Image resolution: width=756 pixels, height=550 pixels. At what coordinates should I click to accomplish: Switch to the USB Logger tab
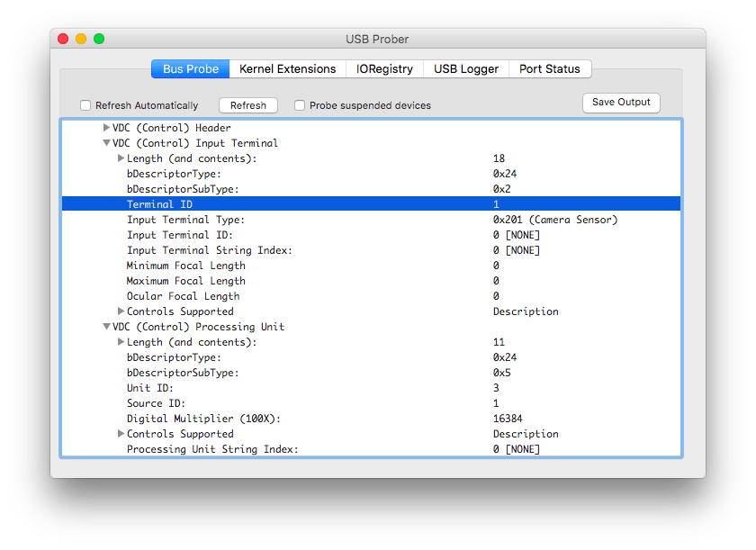(x=466, y=69)
